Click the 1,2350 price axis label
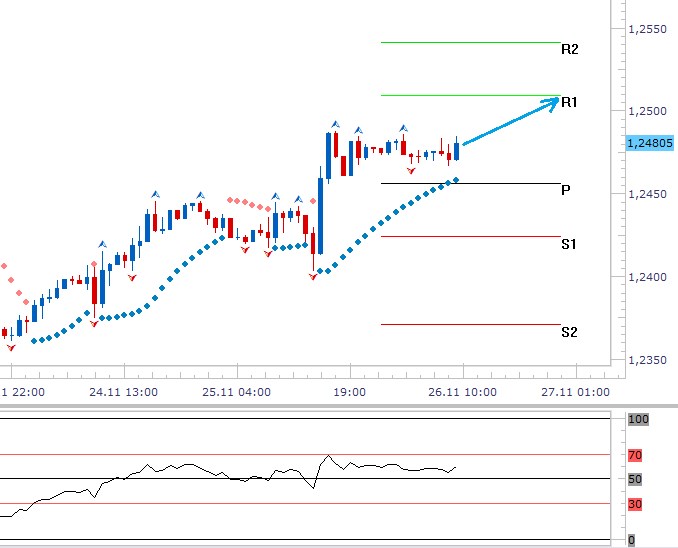 click(x=648, y=358)
